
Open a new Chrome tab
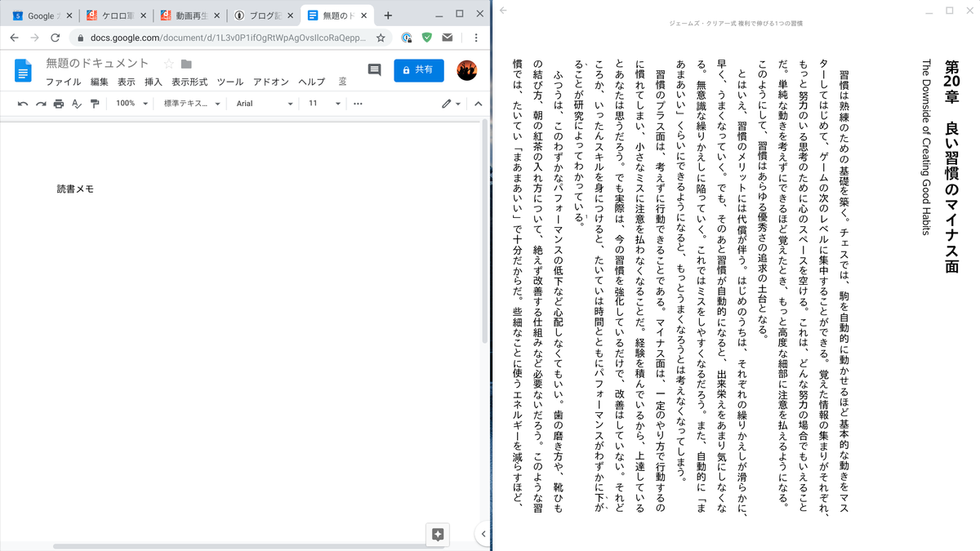tap(388, 15)
